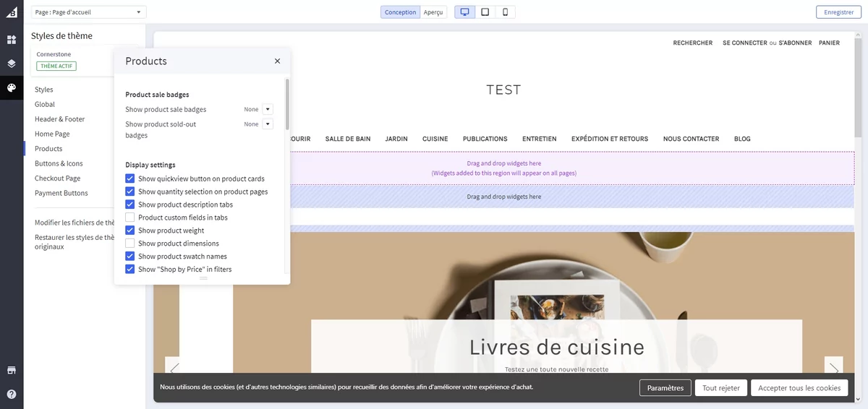The image size is (868, 409).
Task: Click the Products panel scrollbar
Action: pyautogui.click(x=287, y=104)
